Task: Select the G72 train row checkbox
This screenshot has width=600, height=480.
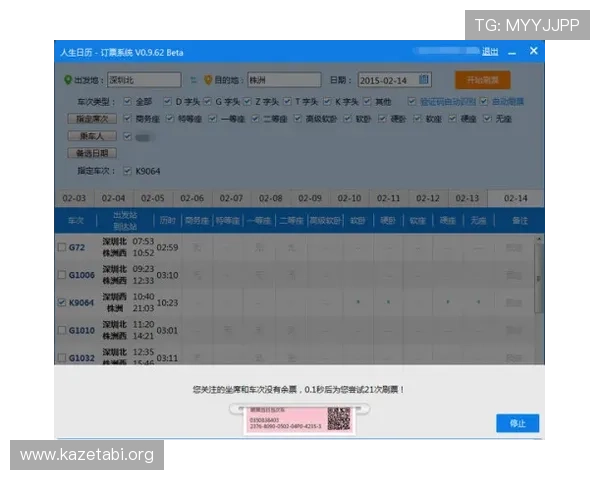Action: click(x=62, y=247)
